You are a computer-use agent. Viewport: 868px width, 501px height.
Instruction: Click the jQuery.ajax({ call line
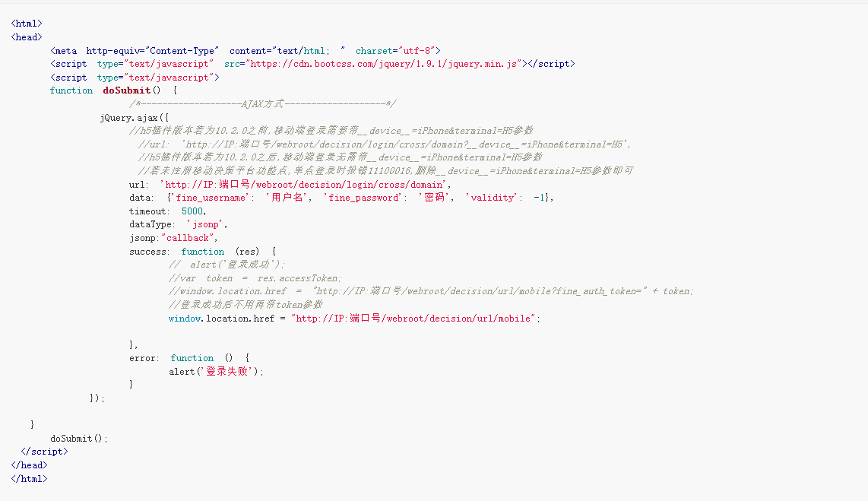[135, 118]
